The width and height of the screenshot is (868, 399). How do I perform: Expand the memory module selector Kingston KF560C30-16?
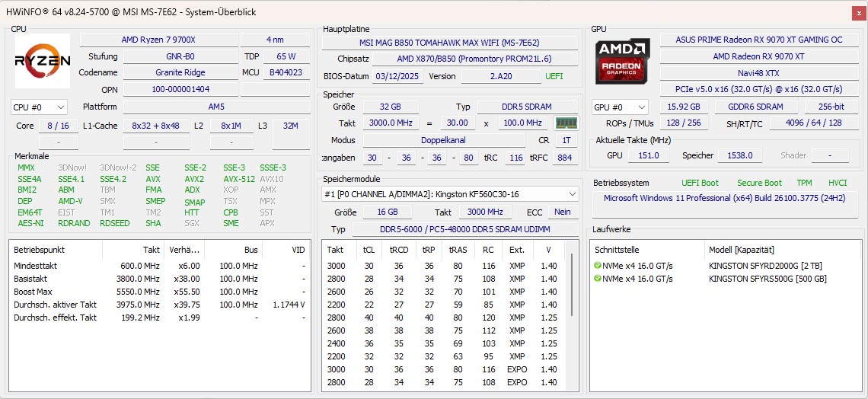[x=450, y=194]
